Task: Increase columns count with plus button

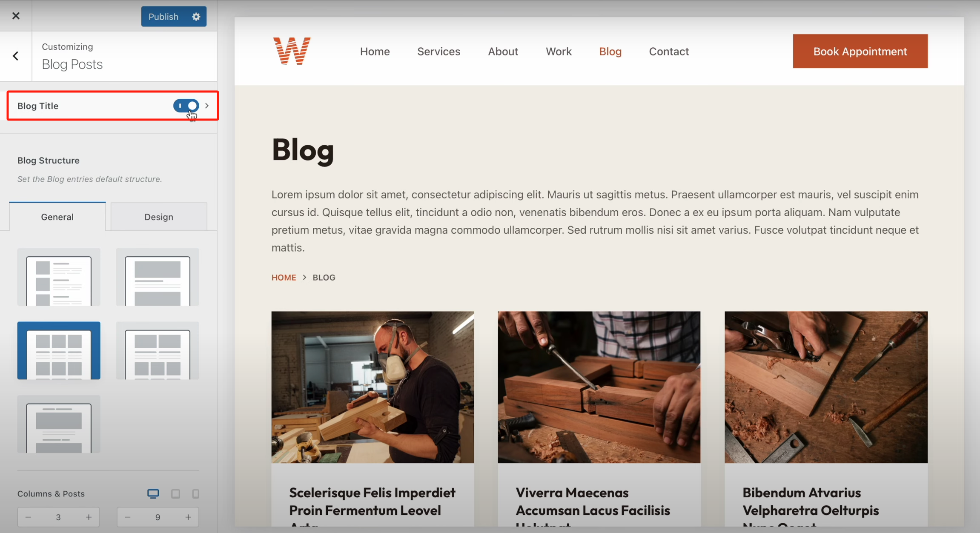Action: 89,517
